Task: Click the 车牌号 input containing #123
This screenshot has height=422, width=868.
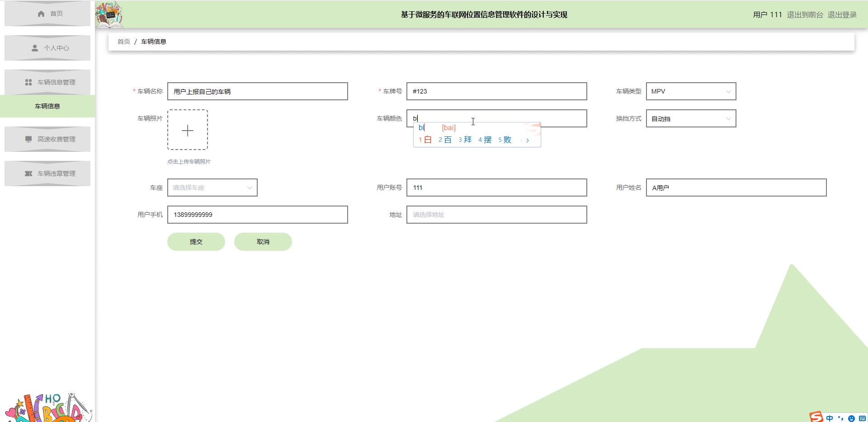Action: [496, 91]
